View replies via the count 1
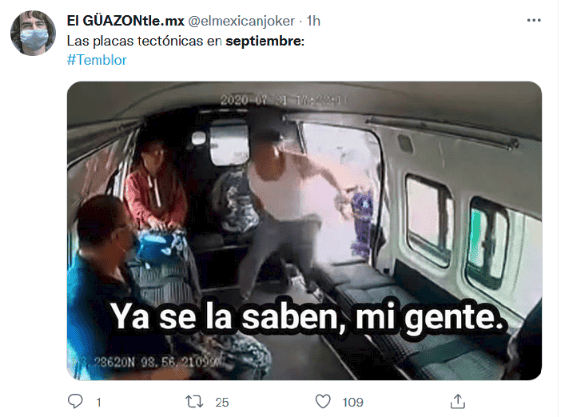561x417 pixels. (99, 403)
